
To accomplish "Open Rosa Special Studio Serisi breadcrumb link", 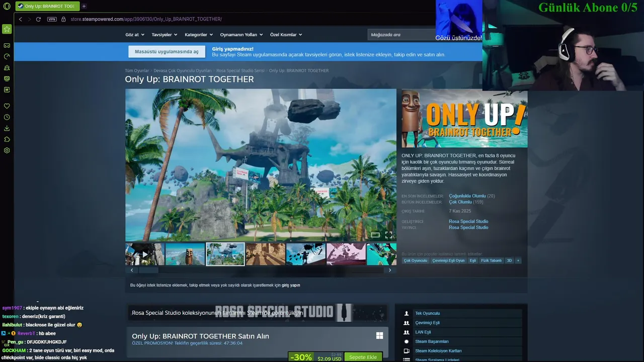I will (240, 71).
